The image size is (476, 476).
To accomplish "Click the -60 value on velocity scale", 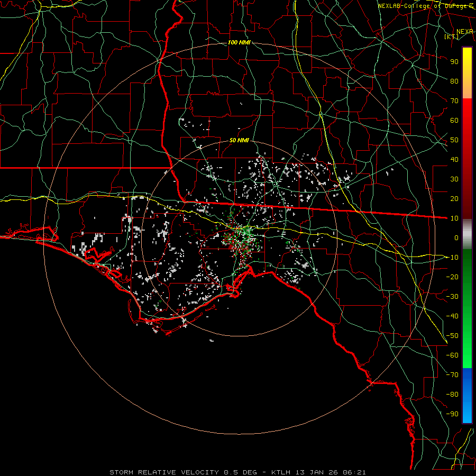I will pos(452,355).
